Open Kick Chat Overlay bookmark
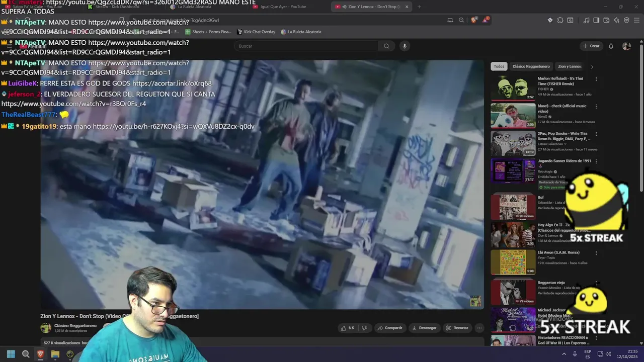This screenshot has width=644, height=362. (256, 32)
